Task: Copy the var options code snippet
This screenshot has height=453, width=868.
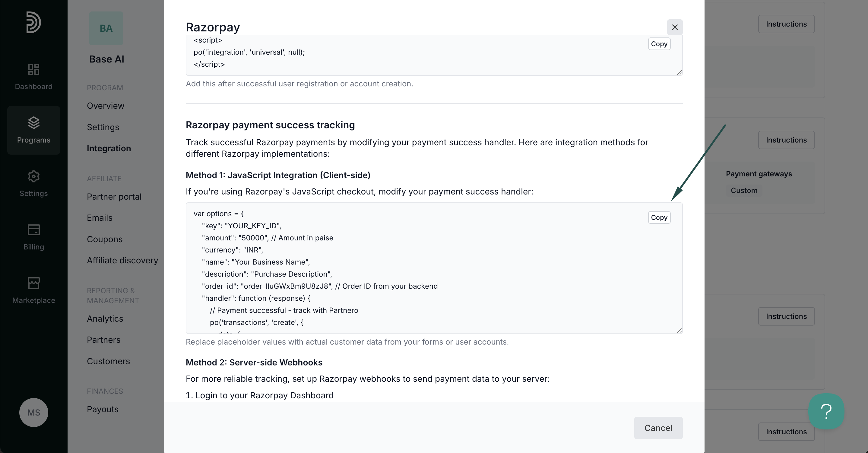Action: pyautogui.click(x=659, y=217)
